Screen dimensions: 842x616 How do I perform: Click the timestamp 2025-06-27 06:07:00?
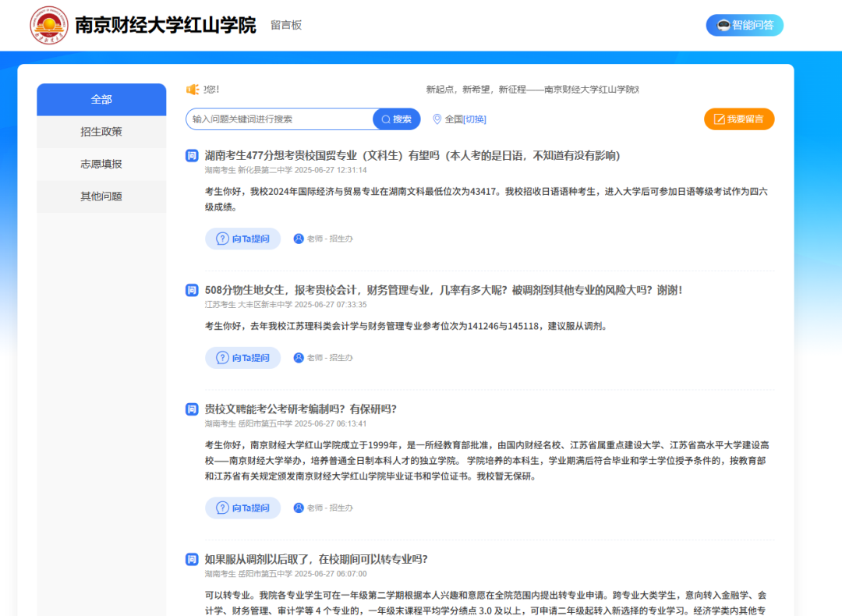tap(331, 574)
